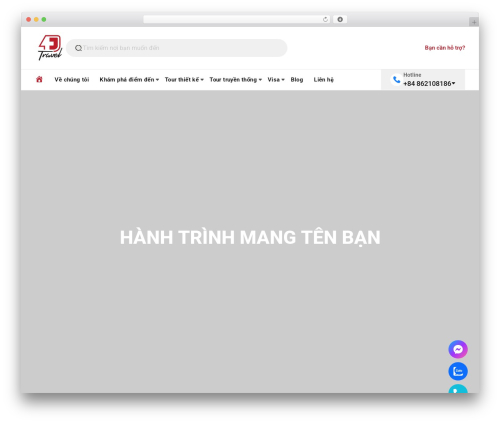The width and height of the screenshot is (500, 423).
Task: Open the Blog menu item
Action: 297,80
